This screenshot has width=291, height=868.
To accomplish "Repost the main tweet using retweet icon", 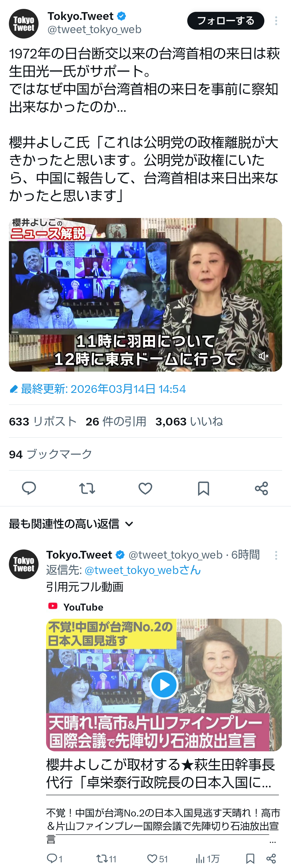I will click(87, 488).
